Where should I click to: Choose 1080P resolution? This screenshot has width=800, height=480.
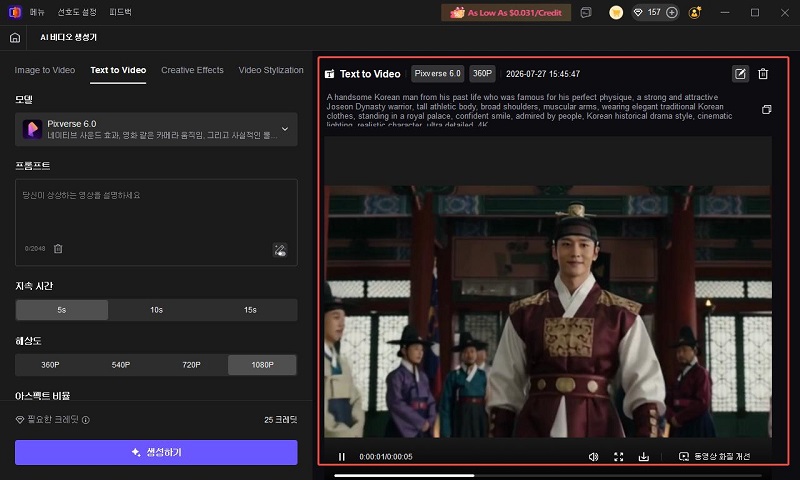tap(262, 365)
